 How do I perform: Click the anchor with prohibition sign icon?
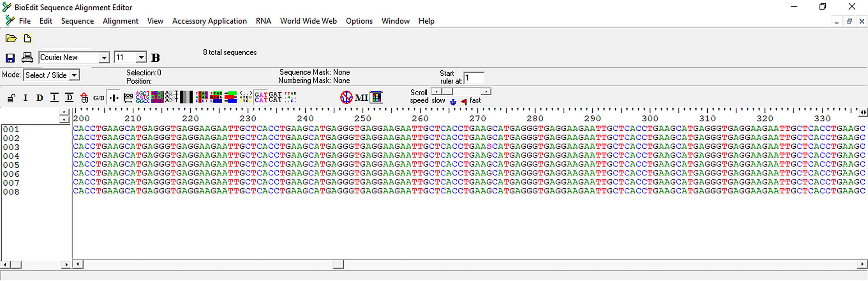click(346, 97)
